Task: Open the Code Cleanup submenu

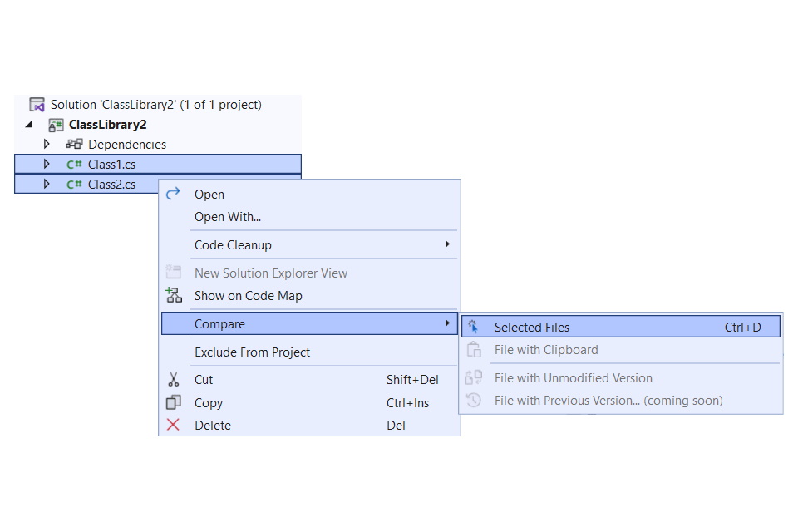Action: (x=233, y=244)
